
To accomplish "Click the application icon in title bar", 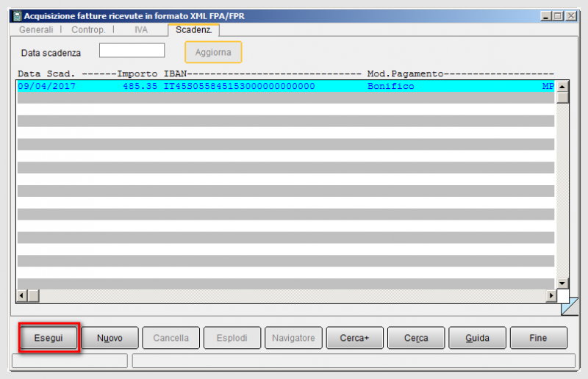I will (x=17, y=16).
